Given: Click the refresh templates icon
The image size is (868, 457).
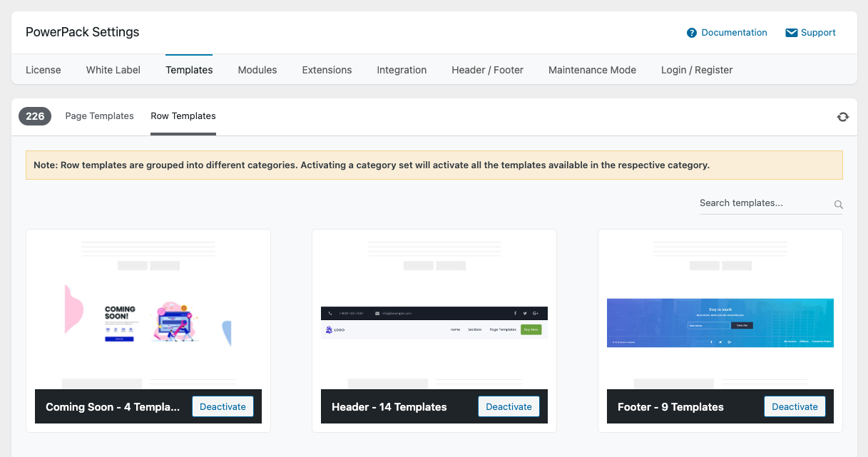Looking at the screenshot, I should coord(842,117).
